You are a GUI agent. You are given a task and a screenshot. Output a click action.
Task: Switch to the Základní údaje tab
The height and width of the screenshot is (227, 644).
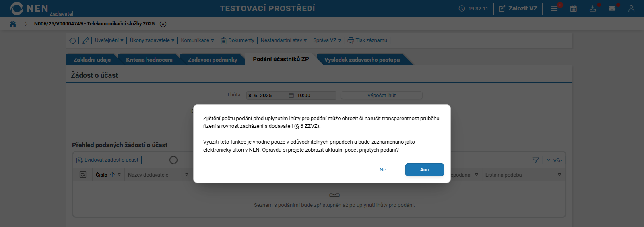(x=92, y=60)
